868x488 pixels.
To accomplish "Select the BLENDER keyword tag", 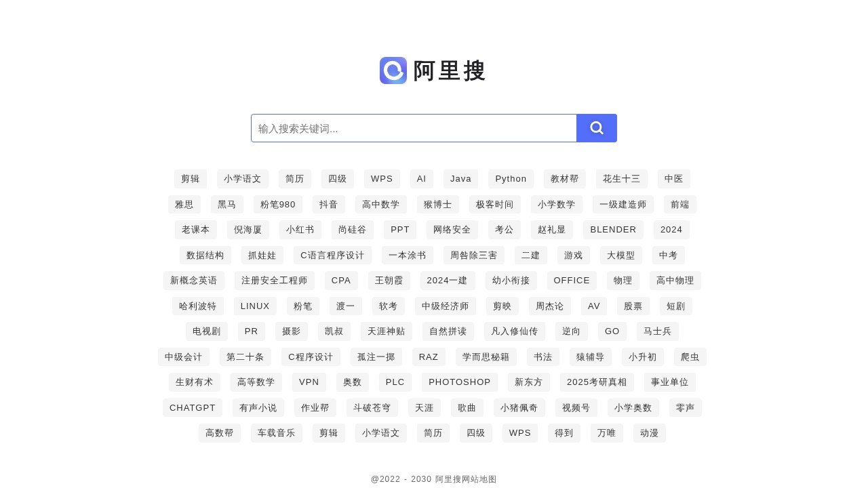I will click(x=613, y=229).
